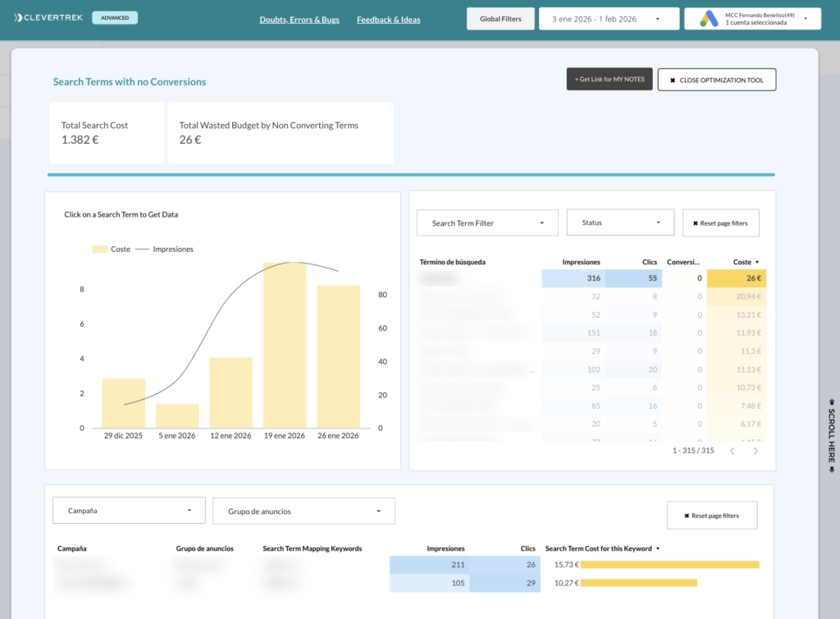
Task: Click the Google Ads account icon
Action: pyautogui.click(x=709, y=18)
